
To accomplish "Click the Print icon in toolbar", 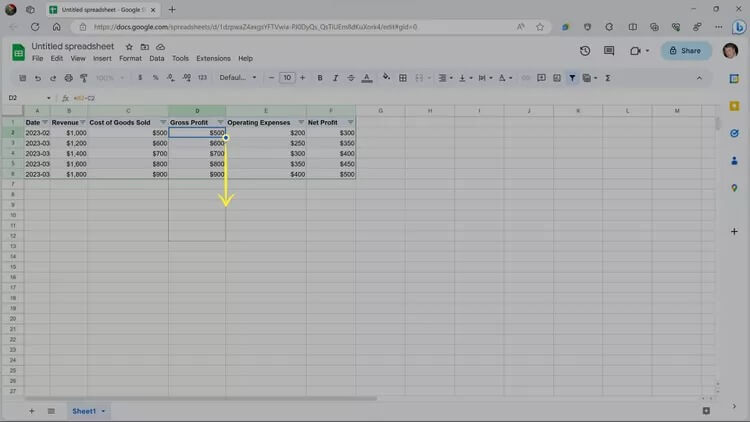I will point(67,78).
